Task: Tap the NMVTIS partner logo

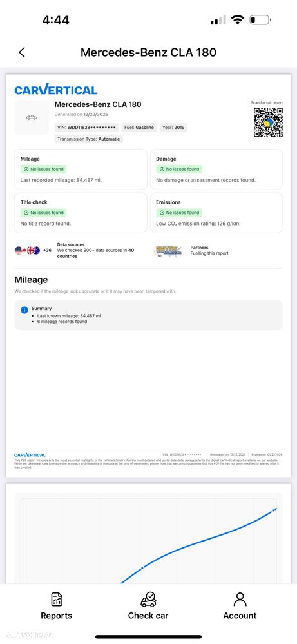Action: tap(168, 251)
